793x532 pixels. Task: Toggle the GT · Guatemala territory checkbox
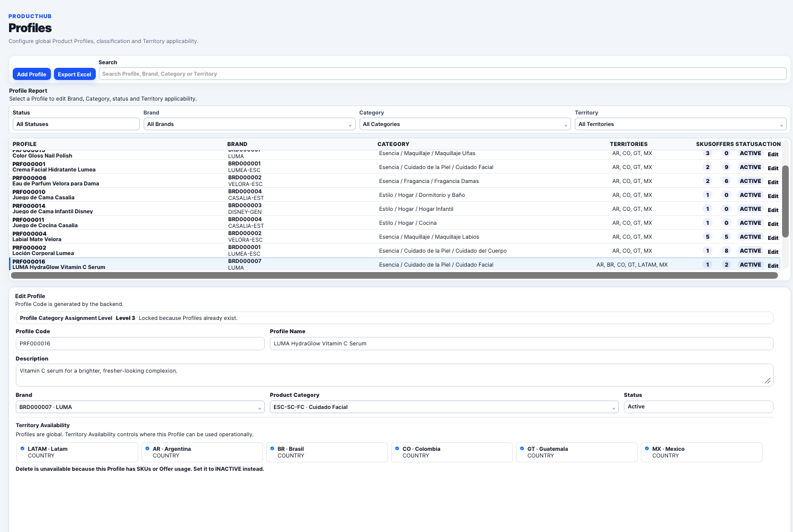(522, 448)
